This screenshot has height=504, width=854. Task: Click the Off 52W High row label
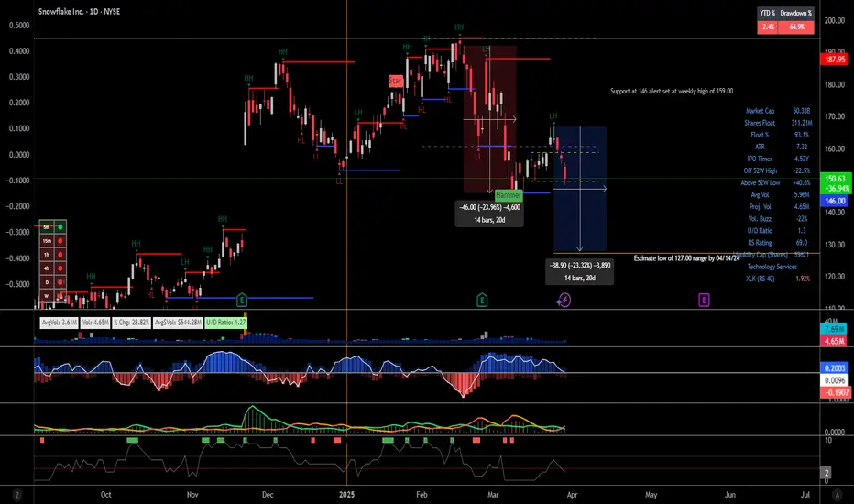click(x=760, y=170)
